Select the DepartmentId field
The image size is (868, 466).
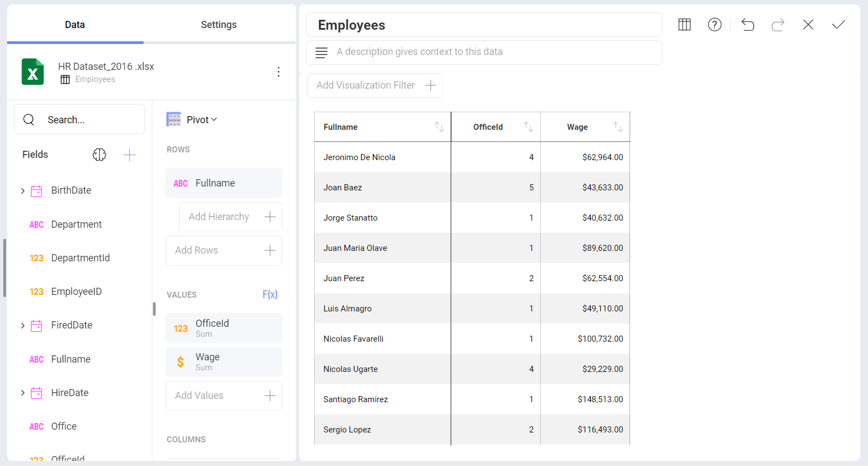click(x=80, y=258)
